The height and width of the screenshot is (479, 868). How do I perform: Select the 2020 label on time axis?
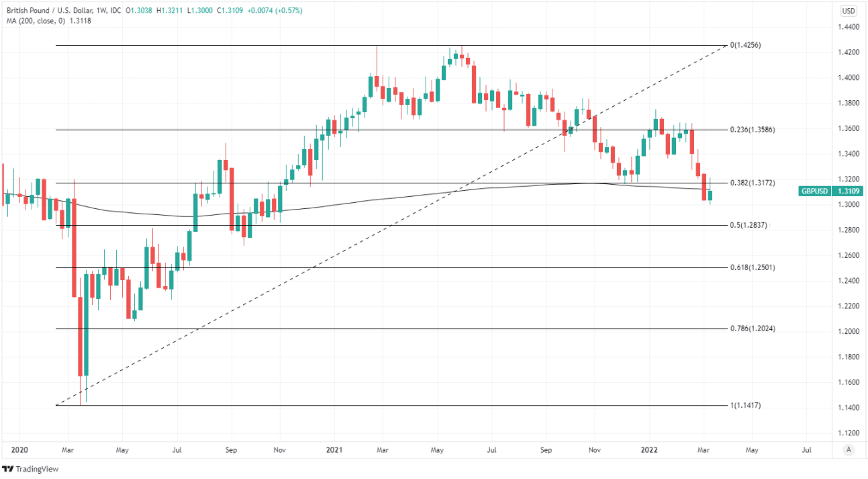[x=20, y=449]
